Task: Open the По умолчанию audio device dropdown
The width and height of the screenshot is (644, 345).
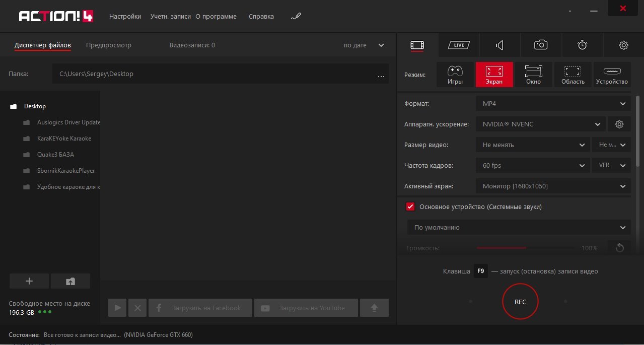Action: point(519,227)
